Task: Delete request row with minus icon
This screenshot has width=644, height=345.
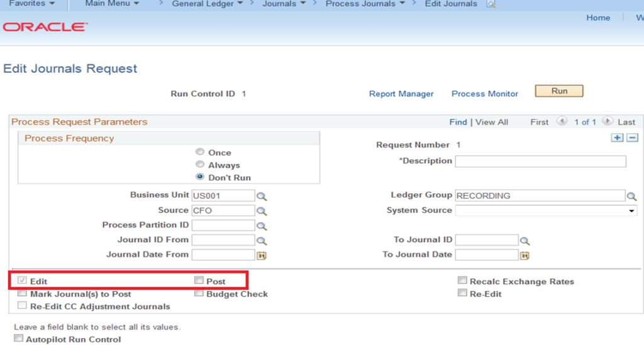Action: (632, 138)
